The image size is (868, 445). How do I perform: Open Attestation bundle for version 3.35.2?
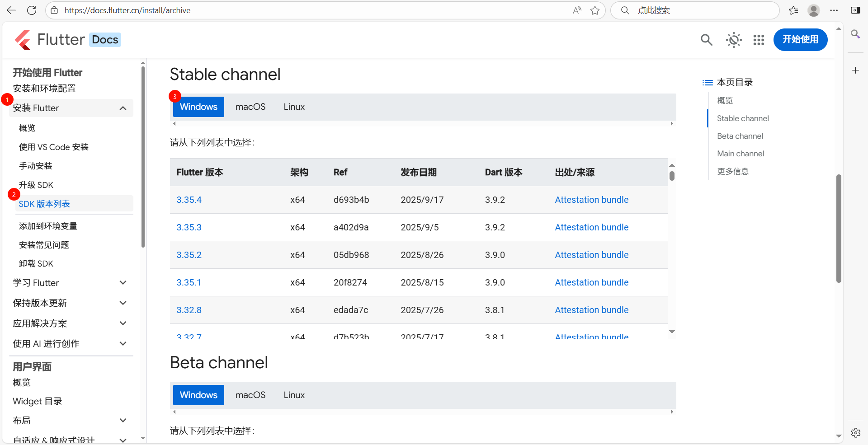(591, 255)
